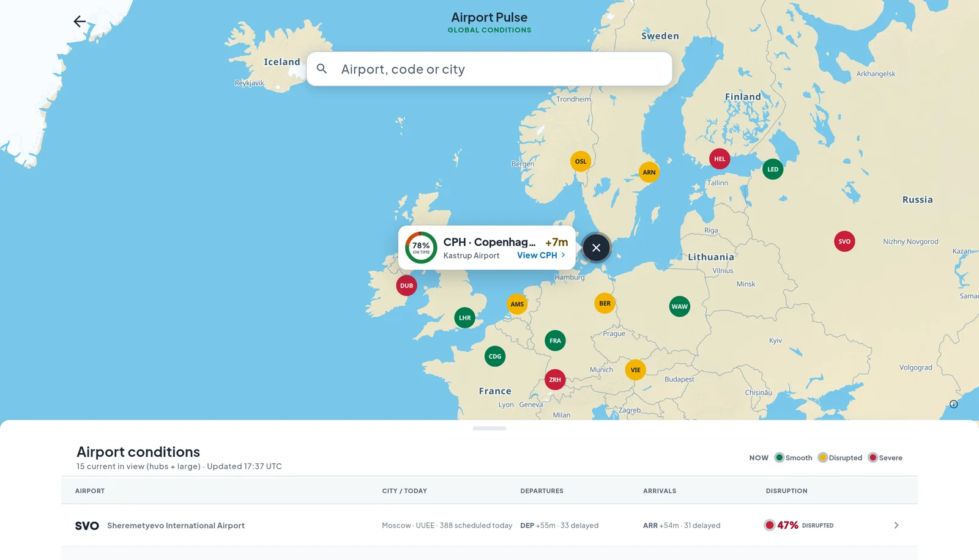Select the FRA airport marker
The width and height of the screenshot is (979, 560).
point(555,341)
